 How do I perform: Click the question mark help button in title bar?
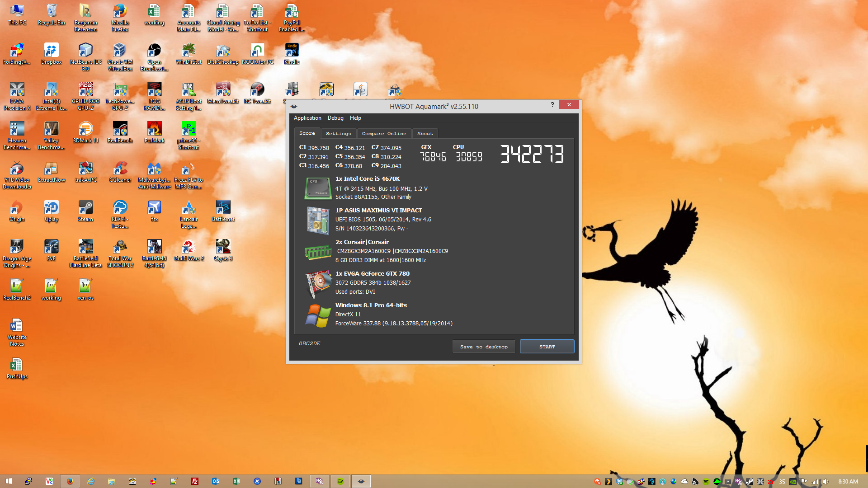point(552,104)
